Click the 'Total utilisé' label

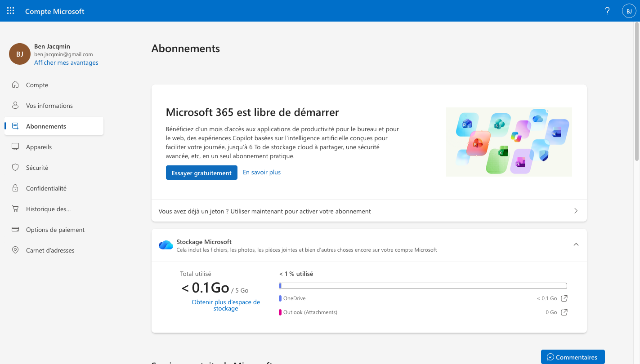pos(196,274)
